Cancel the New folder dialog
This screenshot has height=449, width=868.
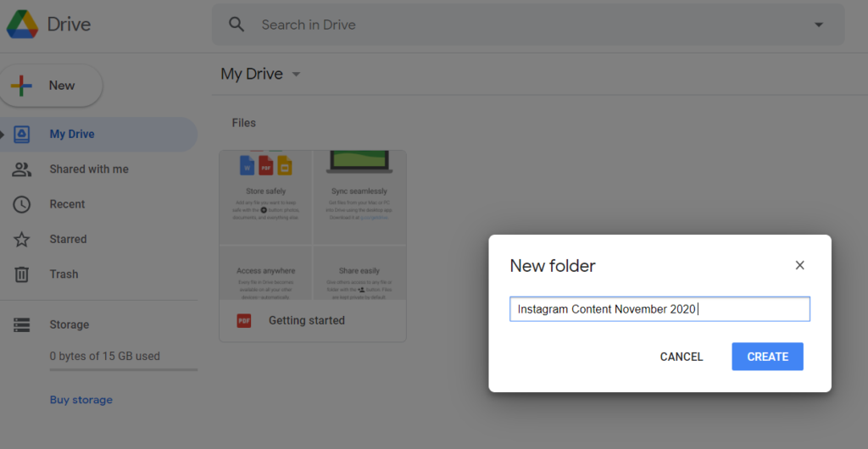(682, 357)
